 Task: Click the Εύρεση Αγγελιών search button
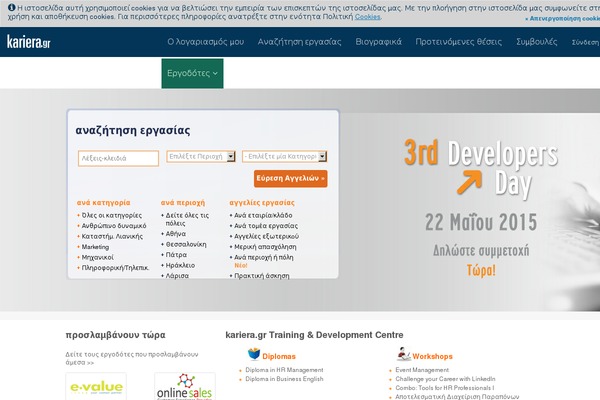pyautogui.click(x=290, y=179)
